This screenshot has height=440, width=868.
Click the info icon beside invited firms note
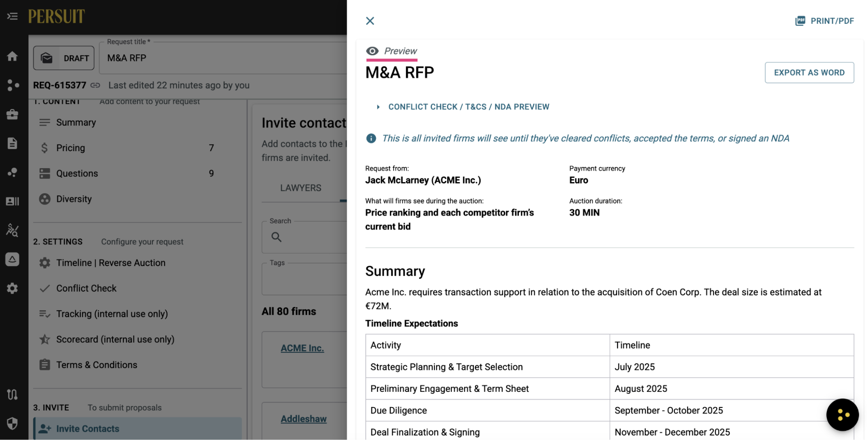tap(371, 138)
